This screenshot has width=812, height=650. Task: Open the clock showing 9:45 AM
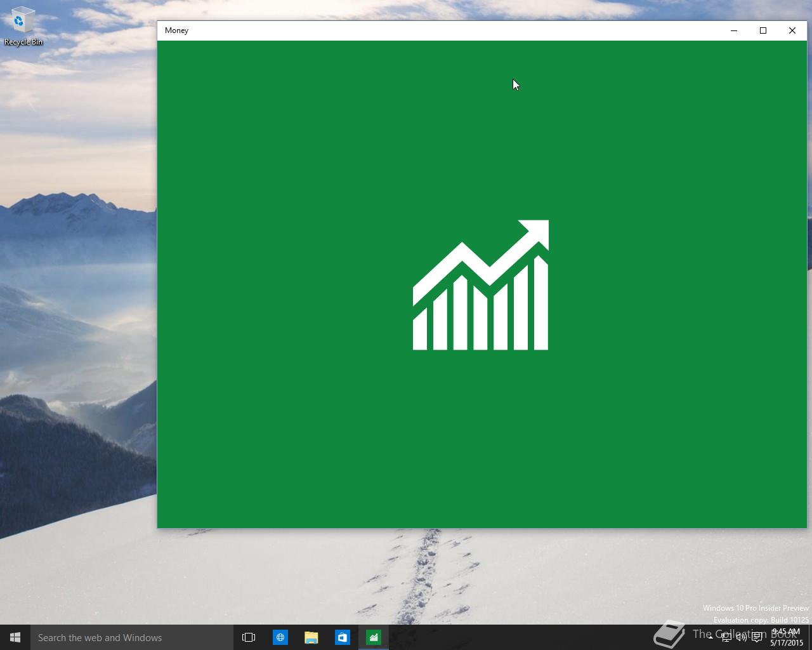pyautogui.click(x=786, y=637)
